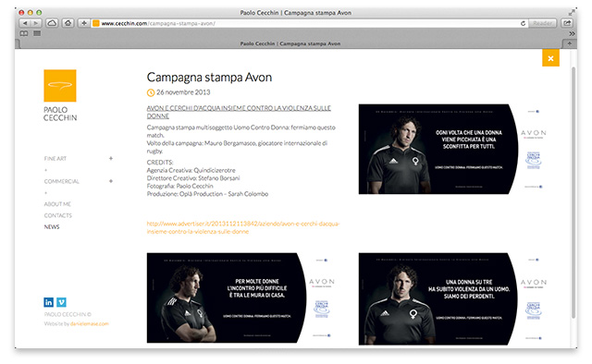Click the Campagna stampa Avon title

[209, 78]
